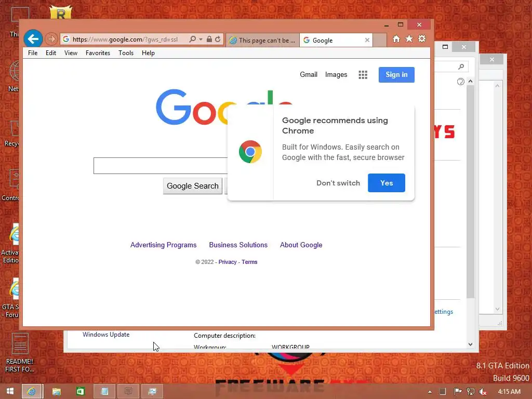This screenshot has height=399, width=532.
Task: Open the Tools gear icon
Action: [x=422, y=38]
